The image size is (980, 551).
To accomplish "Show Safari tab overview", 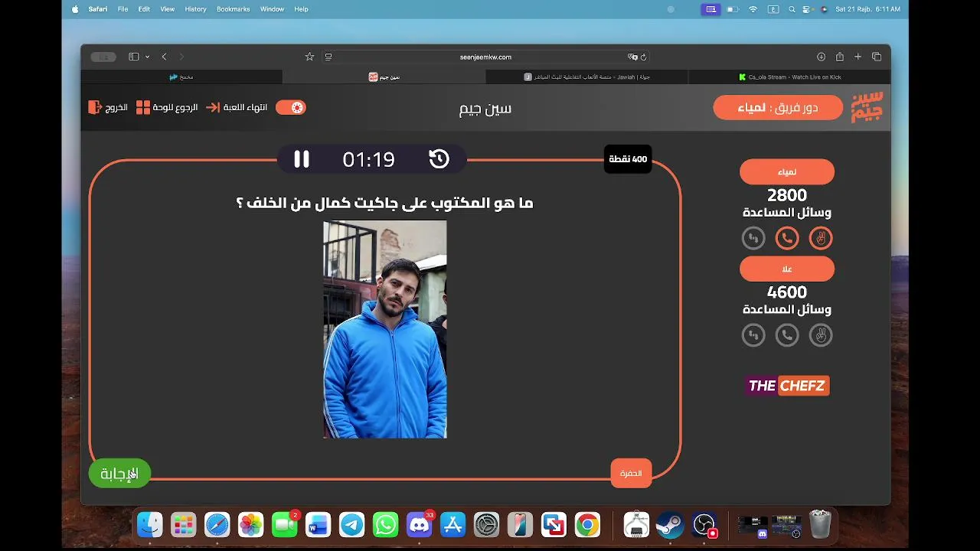I will [877, 57].
